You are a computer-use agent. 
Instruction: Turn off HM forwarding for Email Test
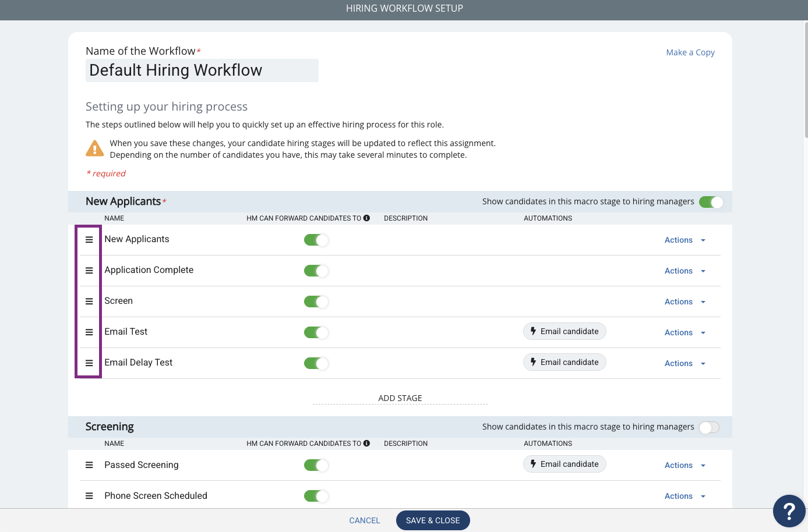[x=316, y=332]
